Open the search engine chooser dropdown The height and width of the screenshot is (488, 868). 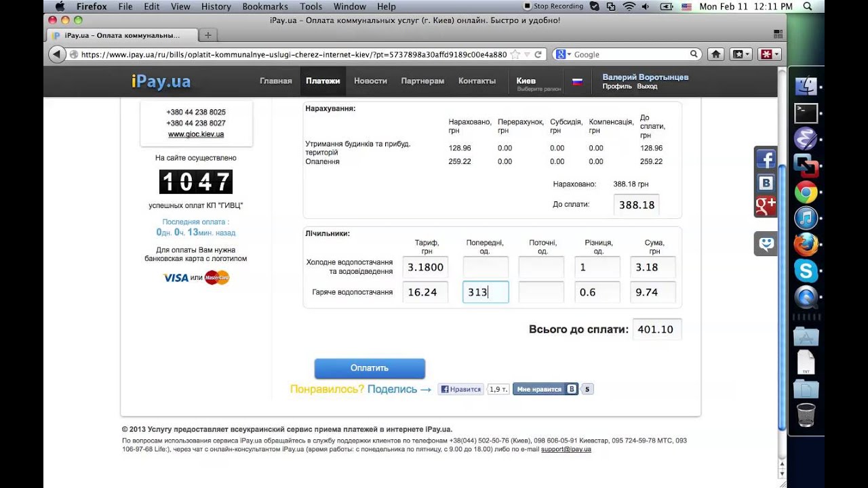point(564,54)
